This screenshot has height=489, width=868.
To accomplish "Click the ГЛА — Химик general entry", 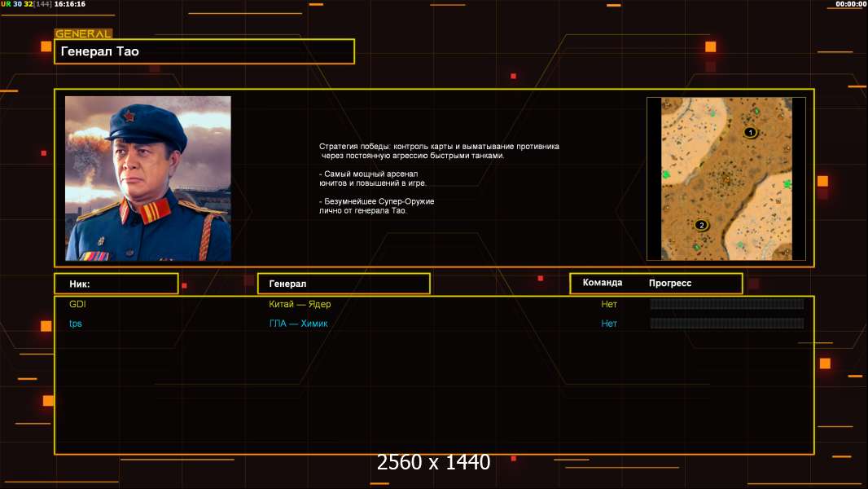I will tap(298, 324).
